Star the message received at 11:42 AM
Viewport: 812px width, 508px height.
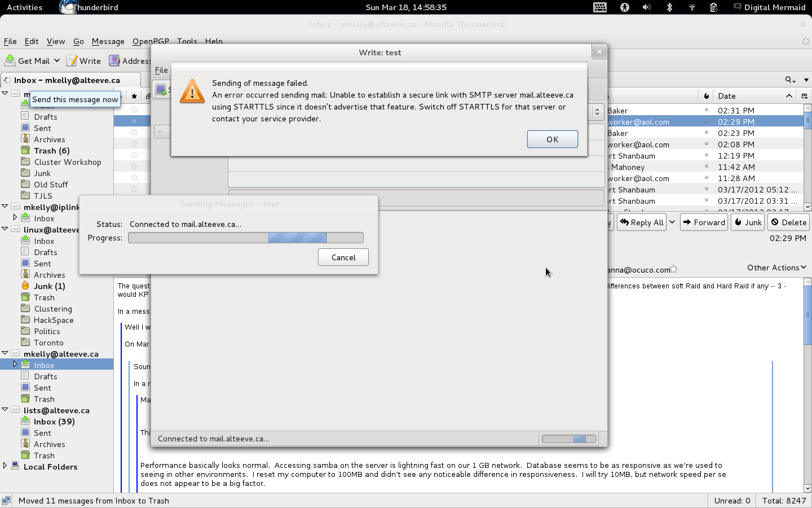(134, 167)
